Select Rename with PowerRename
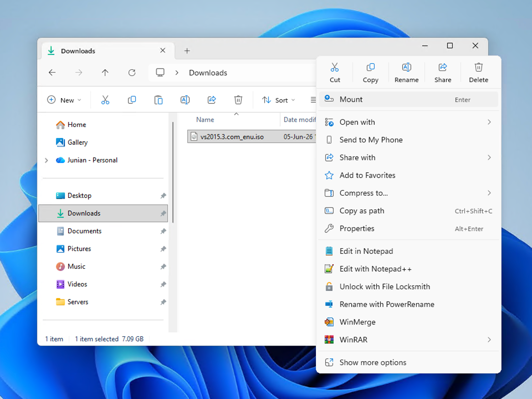 point(408,304)
